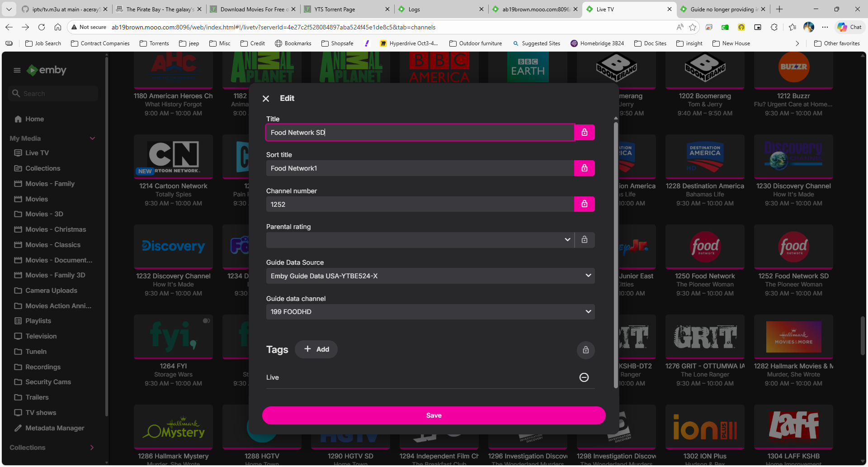This screenshot has width=868, height=467.
Task: Switch to the Logs browser tab
Action: pyautogui.click(x=440, y=9)
